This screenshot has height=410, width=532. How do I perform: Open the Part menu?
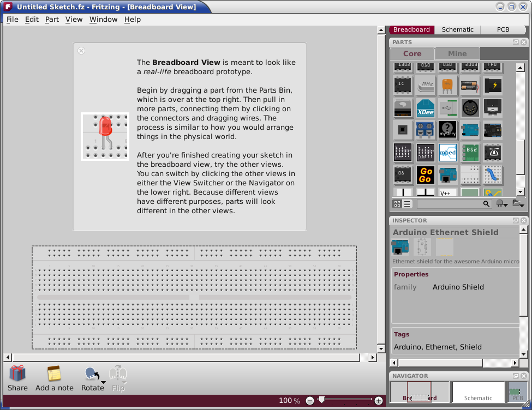[x=52, y=19]
